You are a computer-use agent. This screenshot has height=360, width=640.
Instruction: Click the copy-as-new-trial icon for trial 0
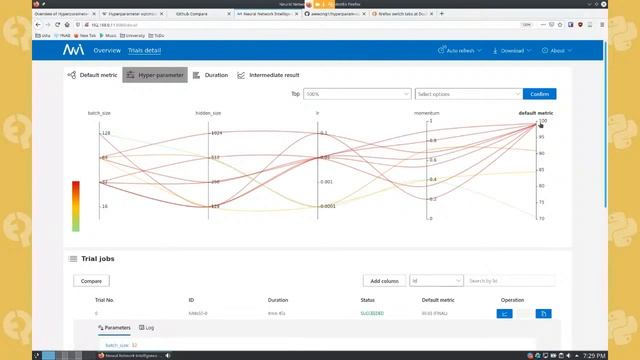[x=543, y=313]
